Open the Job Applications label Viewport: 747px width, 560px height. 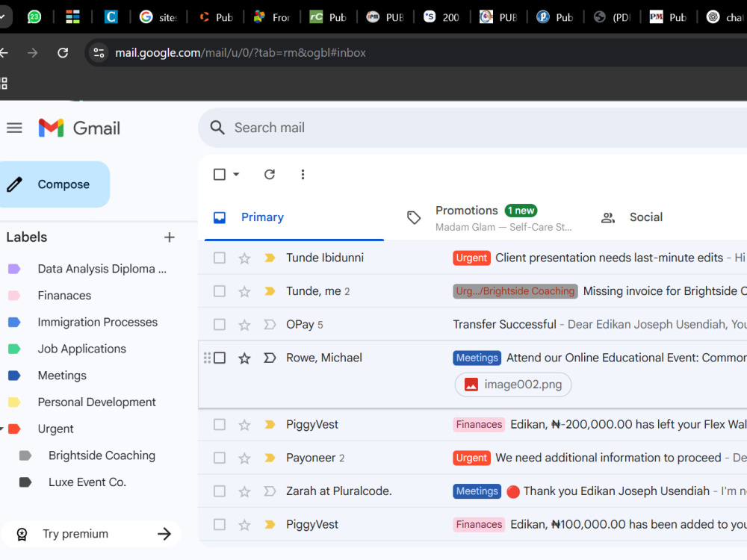click(x=82, y=349)
